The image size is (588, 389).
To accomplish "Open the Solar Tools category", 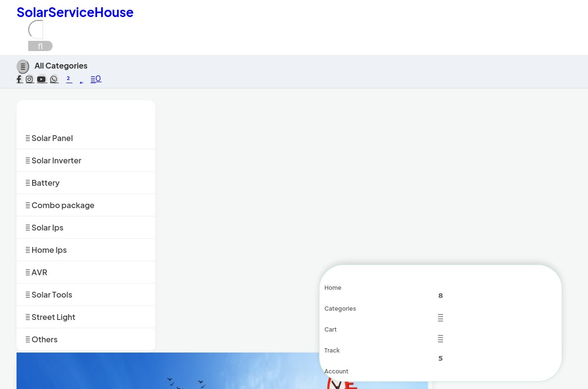I will click(x=86, y=295).
